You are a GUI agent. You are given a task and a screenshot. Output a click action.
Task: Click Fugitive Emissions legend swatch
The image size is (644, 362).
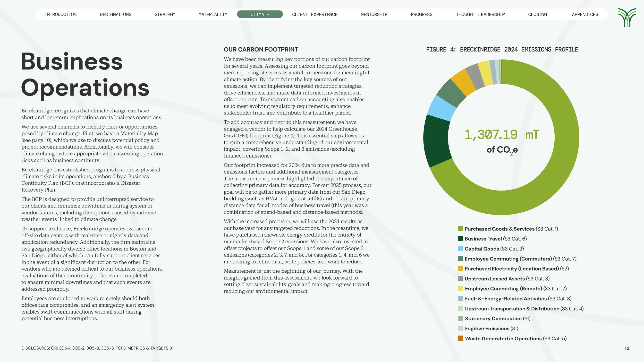point(460,328)
